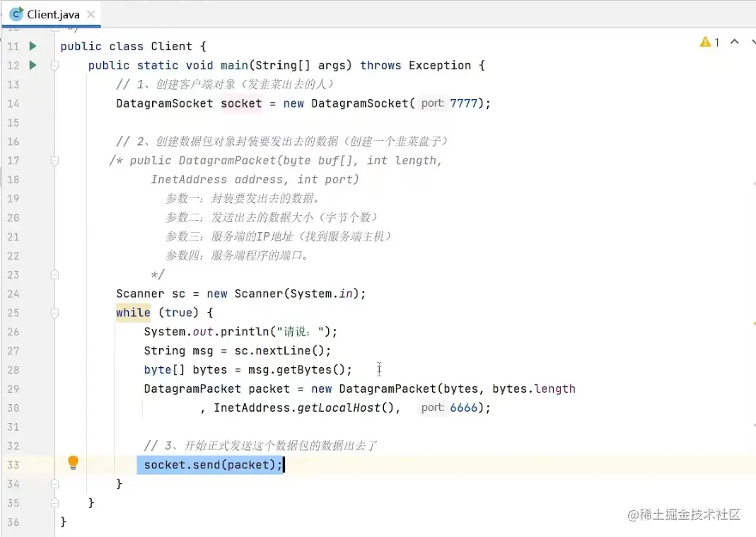Click 'DatagramPacket packet' declaration on line 29
This screenshot has width=756, height=537.
(216, 389)
